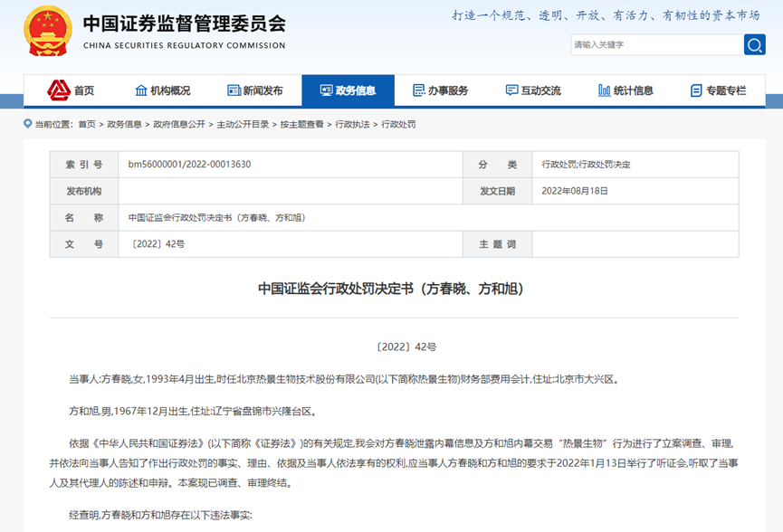Click the CSRC national emblem logo
The height and width of the screenshot is (532, 783).
point(47,31)
